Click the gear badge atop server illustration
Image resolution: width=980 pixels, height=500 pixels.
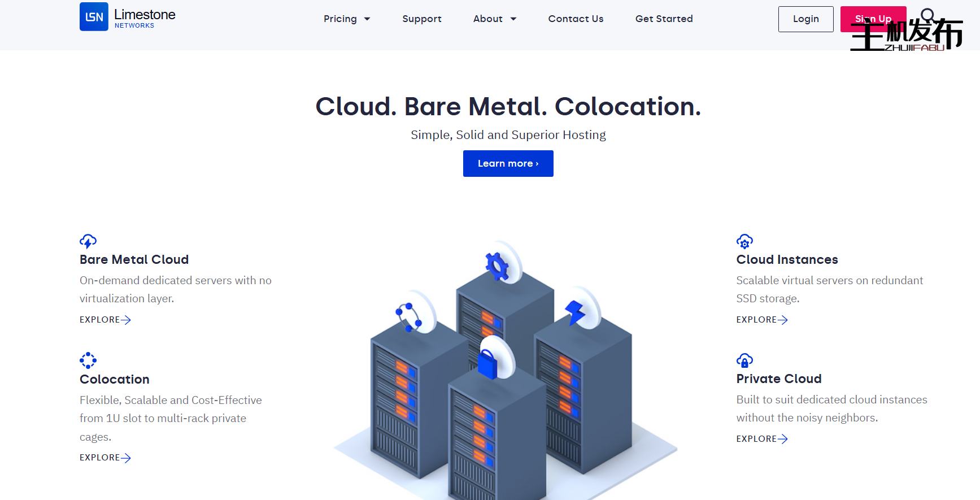pos(498,266)
